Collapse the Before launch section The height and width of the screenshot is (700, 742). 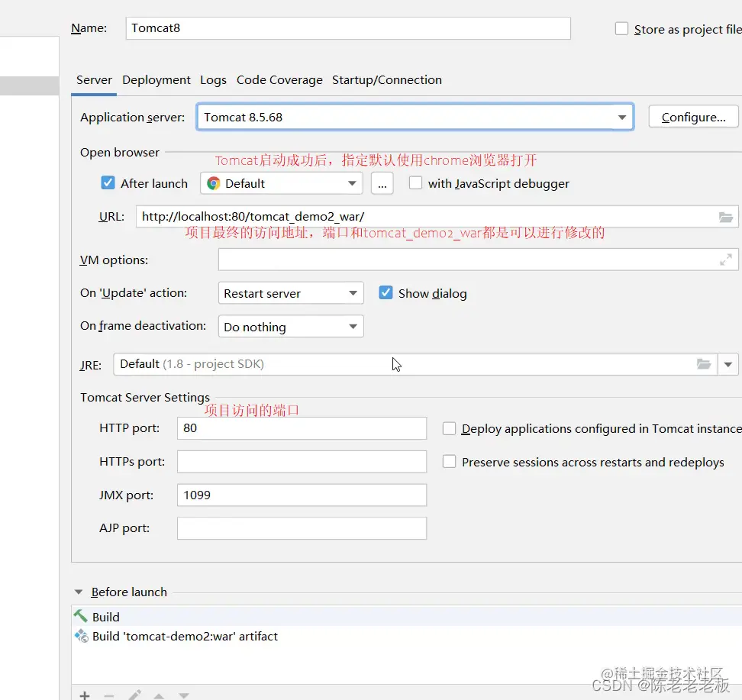[x=79, y=592]
